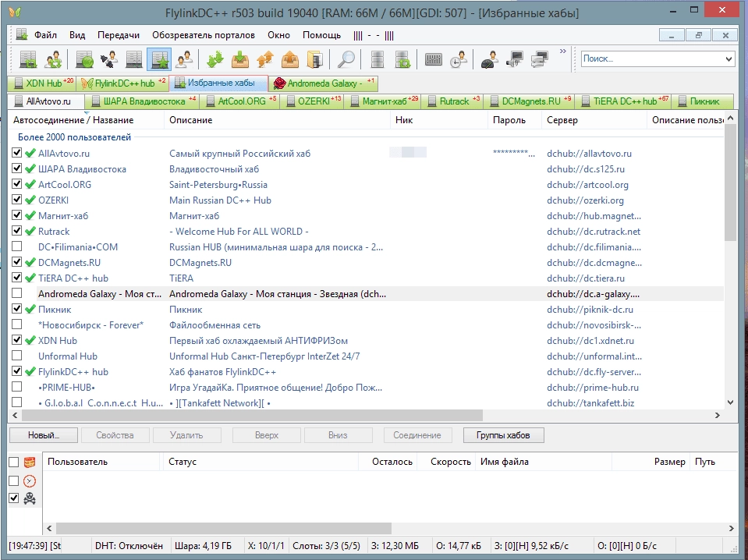
Task: Click the orange clock icon in the transfer panel
Action: coord(30,480)
